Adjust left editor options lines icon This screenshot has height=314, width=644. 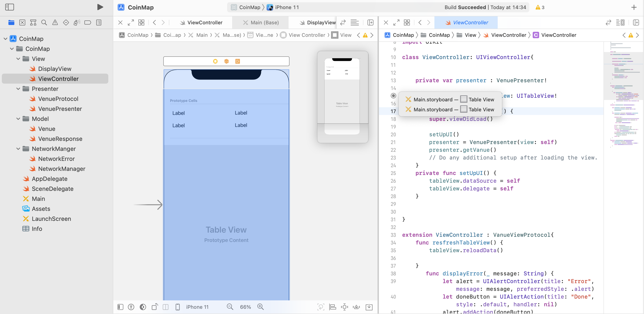point(355,22)
